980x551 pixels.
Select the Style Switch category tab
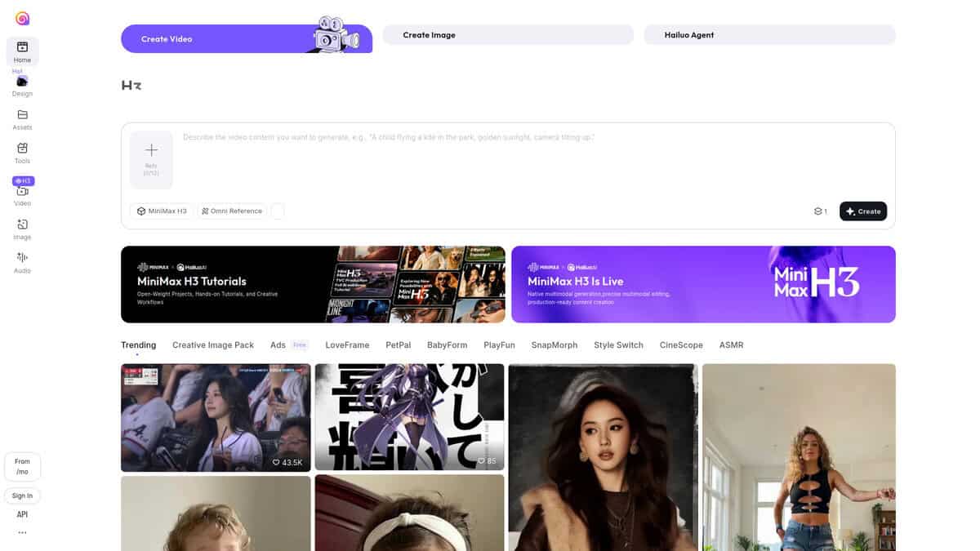pyautogui.click(x=618, y=345)
